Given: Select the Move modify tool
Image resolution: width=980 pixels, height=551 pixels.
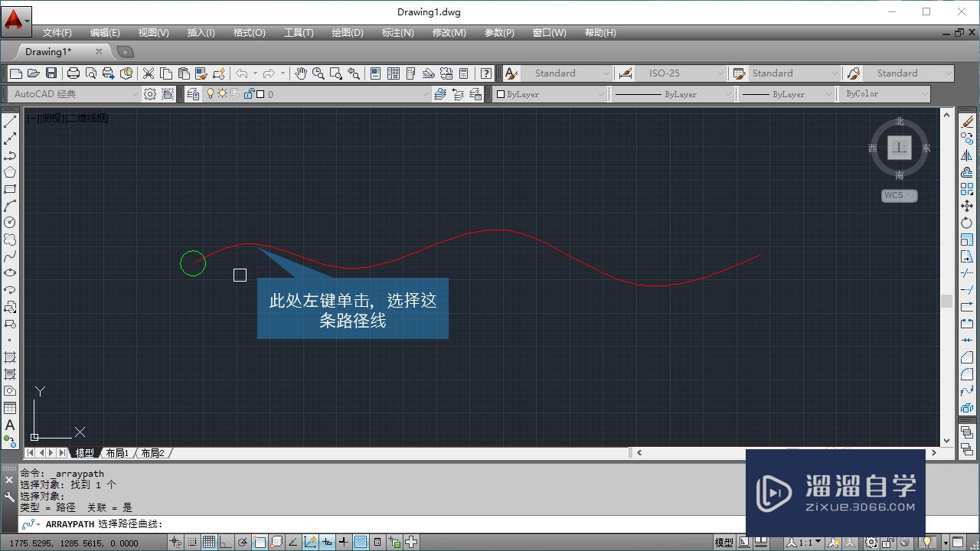Looking at the screenshot, I should 967,206.
